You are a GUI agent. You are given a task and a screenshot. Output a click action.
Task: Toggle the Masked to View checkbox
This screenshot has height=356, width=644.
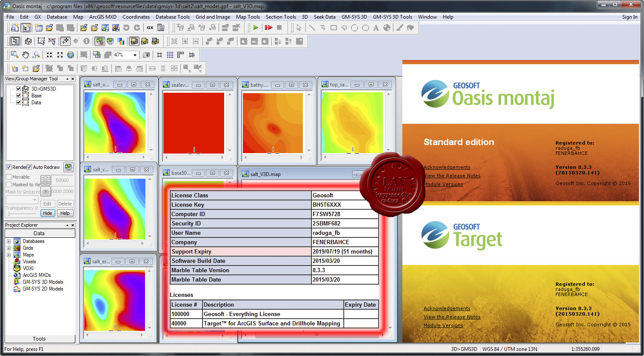(9, 185)
